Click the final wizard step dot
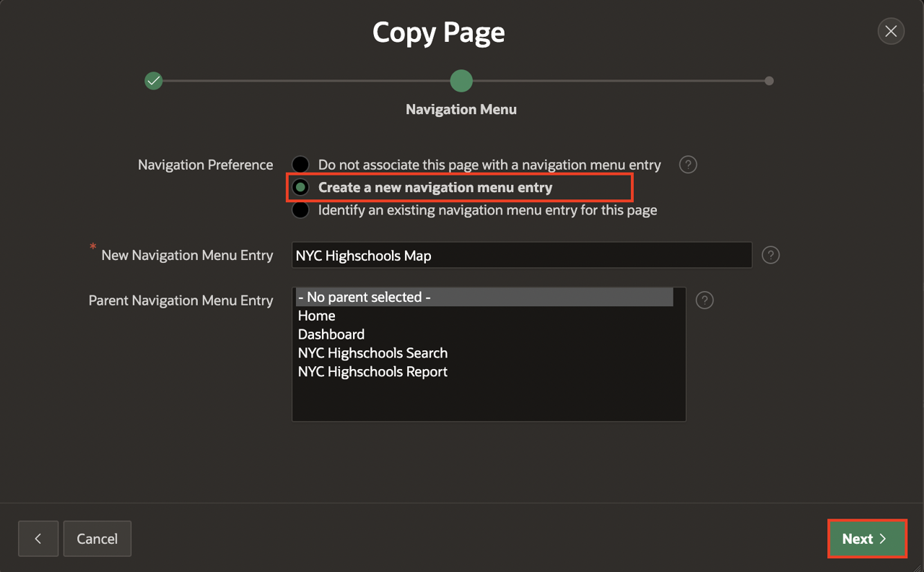The image size is (924, 572). coord(769,81)
